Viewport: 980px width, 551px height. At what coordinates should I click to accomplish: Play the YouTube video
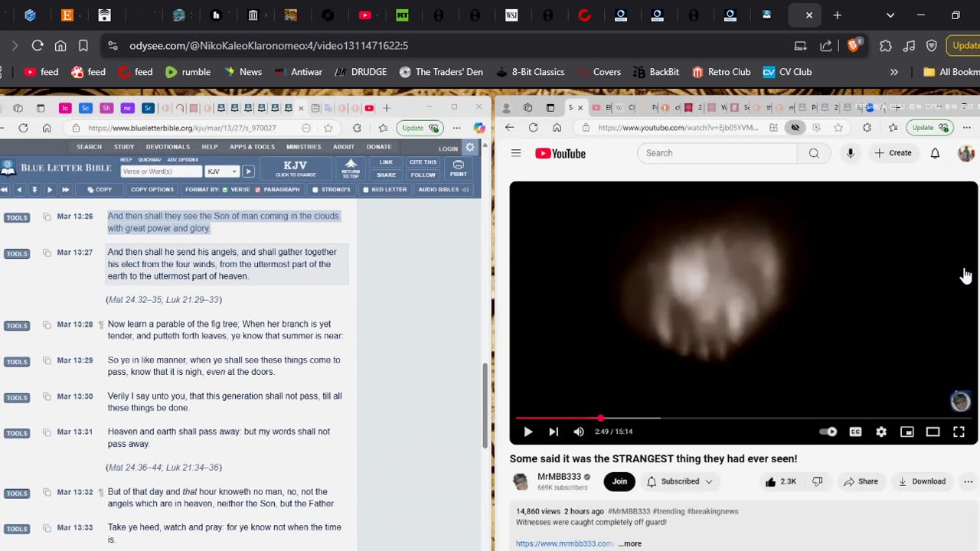pyautogui.click(x=528, y=432)
